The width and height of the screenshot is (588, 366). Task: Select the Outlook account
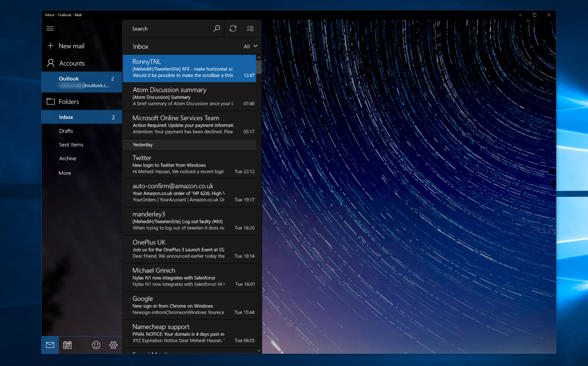[82, 82]
